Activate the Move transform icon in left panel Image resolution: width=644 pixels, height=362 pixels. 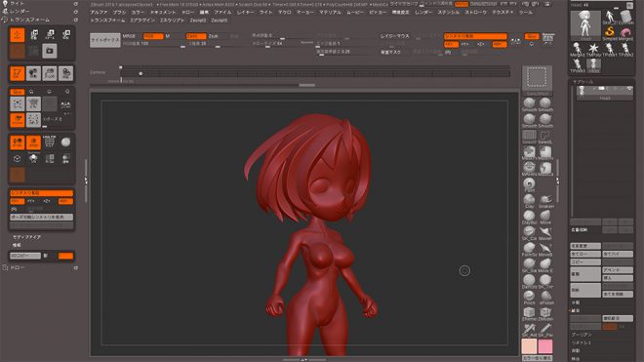coord(34,35)
